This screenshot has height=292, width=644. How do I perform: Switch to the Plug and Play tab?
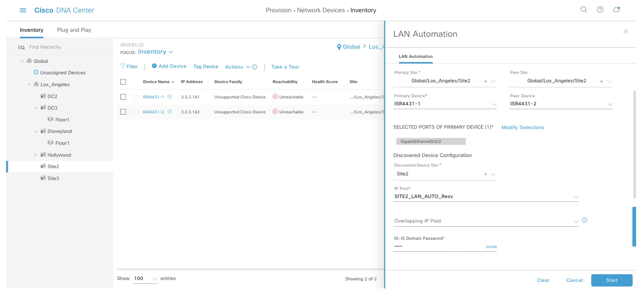(x=74, y=30)
